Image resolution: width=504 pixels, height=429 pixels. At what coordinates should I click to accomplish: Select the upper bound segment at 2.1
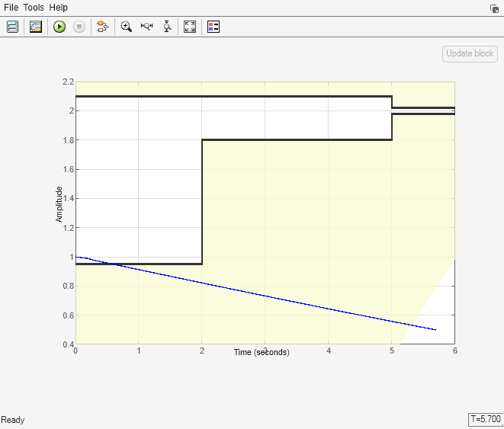pyautogui.click(x=233, y=96)
